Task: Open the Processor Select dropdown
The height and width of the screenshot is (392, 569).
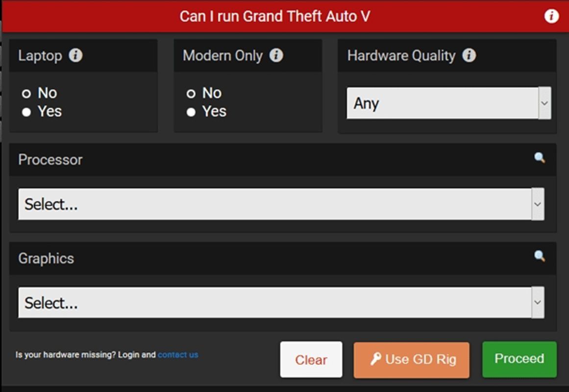Action: pyautogui.click(x=281, y=204)
